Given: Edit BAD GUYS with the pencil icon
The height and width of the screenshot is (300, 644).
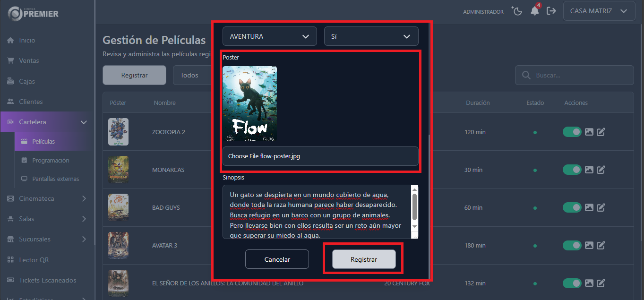Looking at the screenshot, I should (x=601, y=207).
